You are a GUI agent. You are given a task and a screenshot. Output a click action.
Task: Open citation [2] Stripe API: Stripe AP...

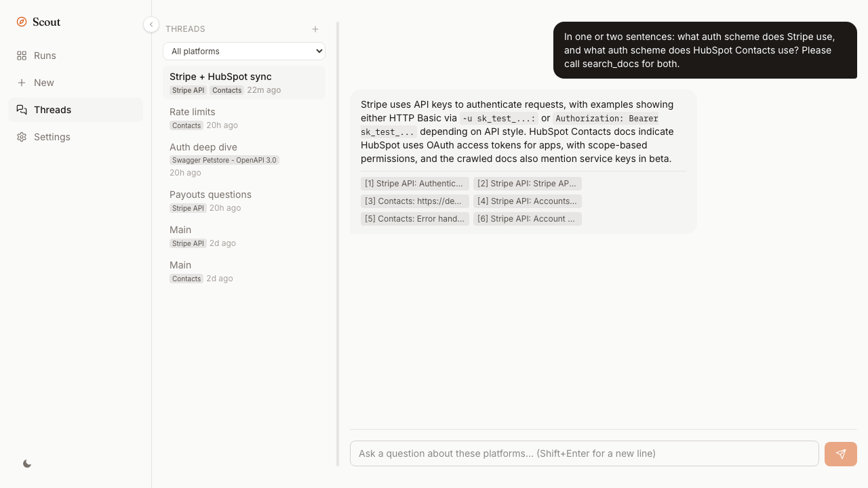click(x=528, y=184)
